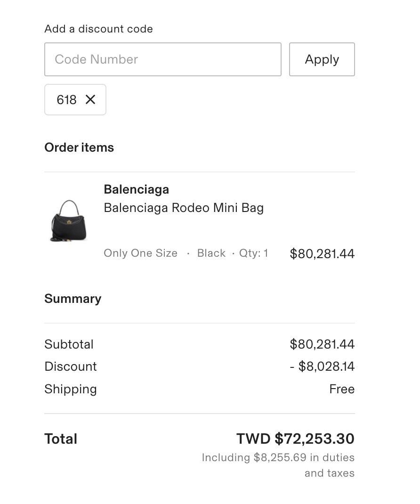The width and height of the screenshot is (420, 504).
Task: Click the Subtotal amount in summary
Action: coord(322,344)
